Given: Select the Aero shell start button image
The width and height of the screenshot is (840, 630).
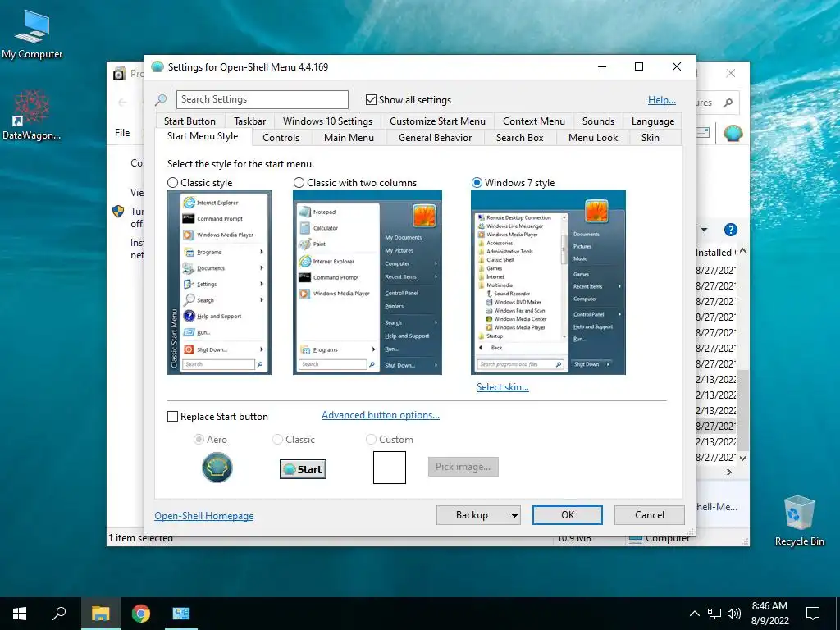Looking at the screenshot, I should (x=217, y=467).
